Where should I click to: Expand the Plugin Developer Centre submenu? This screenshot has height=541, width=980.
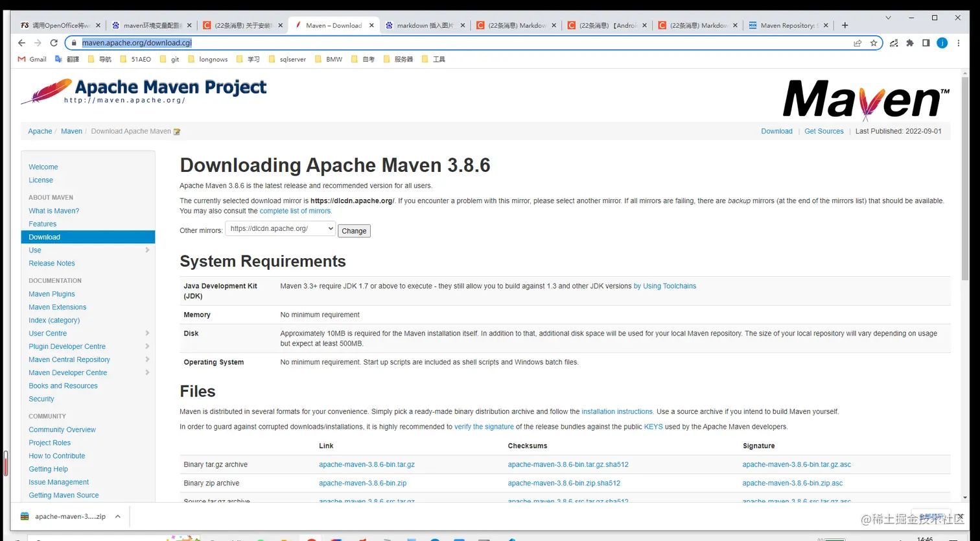pos(147,346)
